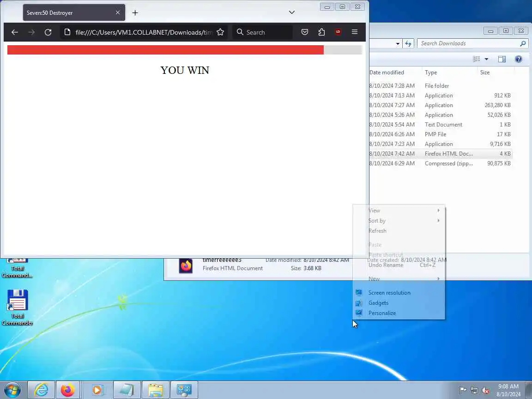The width and height of the screenshot is (532, 399).
Task: Open the Sort by submenu
Action: coord(399,221)
